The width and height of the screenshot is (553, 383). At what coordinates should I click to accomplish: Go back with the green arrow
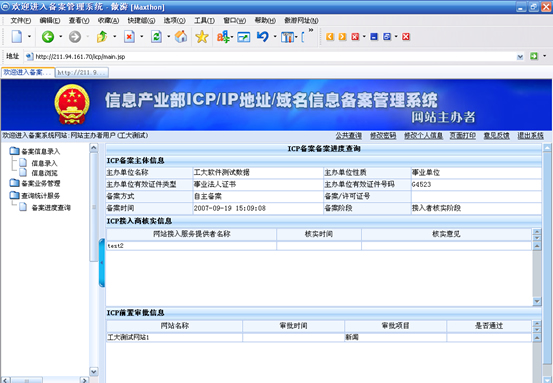tap(48, 37)
